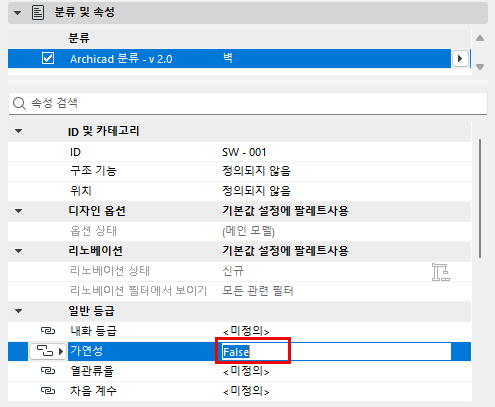This screenshot has width=495, height=407.
Task: Collapse the 일반 등급 group
Action: pyautogui.click(x=19, y=311)
